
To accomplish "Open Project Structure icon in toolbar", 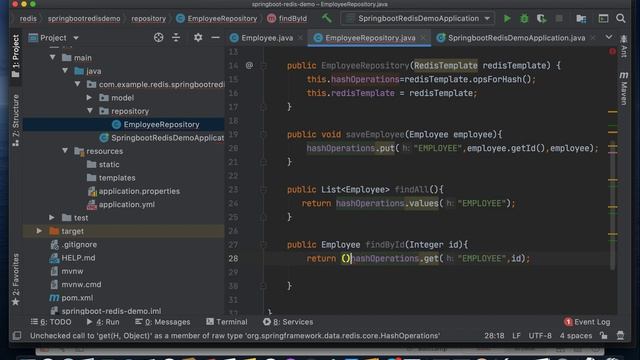I will tap(581, 18).
